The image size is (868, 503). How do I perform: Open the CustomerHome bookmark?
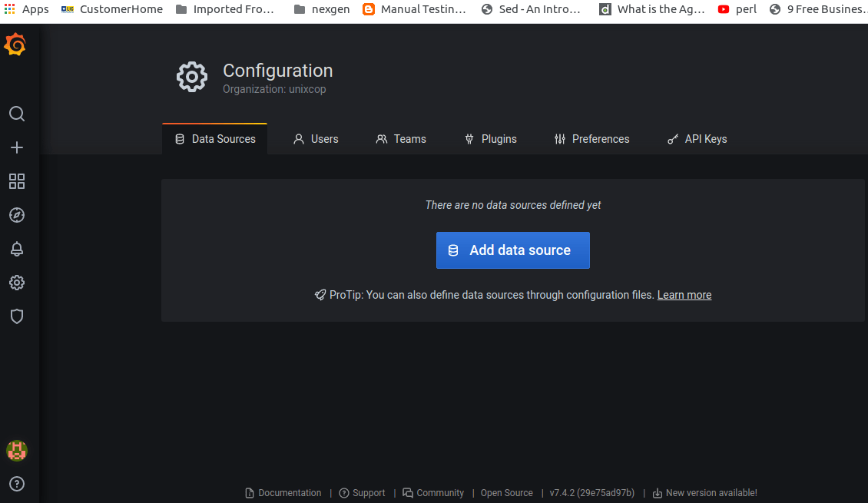click(112, 9)
